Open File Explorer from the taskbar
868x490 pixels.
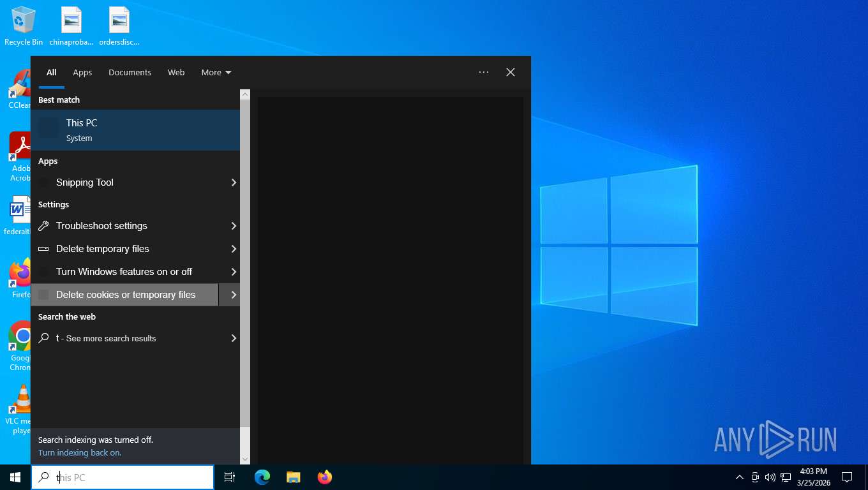point(294,477)
